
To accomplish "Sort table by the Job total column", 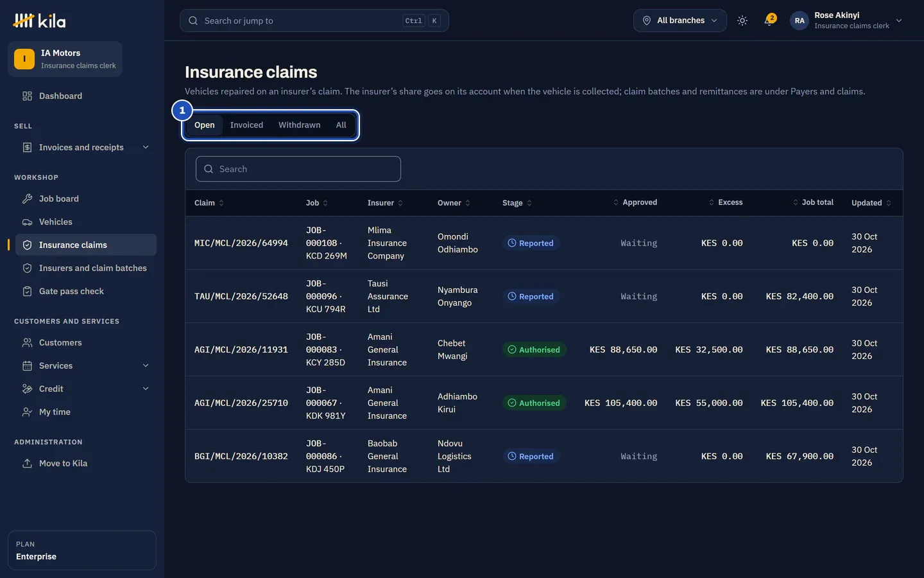I will [x=813, y=202].
